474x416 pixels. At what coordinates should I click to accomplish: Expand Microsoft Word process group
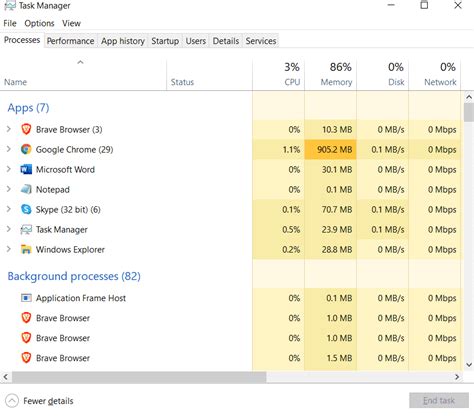click(9, 169)
